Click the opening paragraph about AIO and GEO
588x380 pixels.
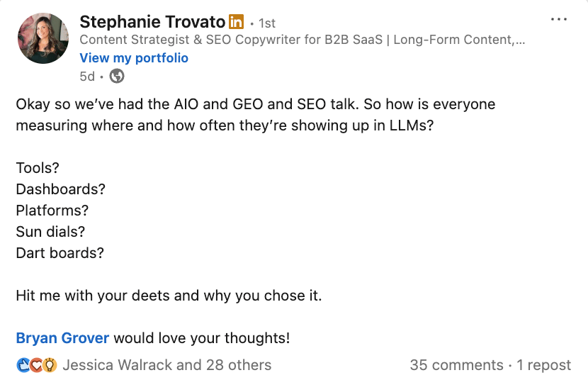[255, 114]
